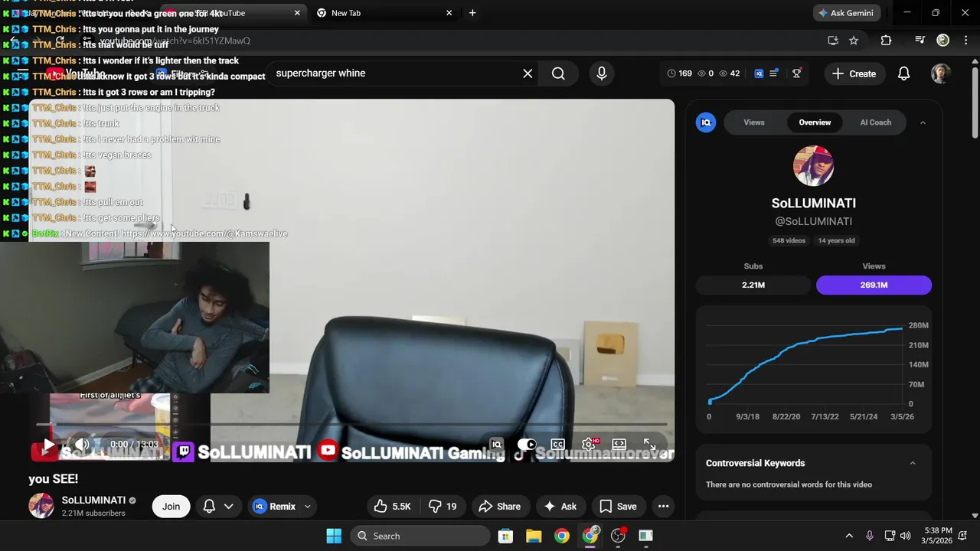This screenshot has height=551, width=980.
Task: Switch the player to theater mode
Action: [x=619, y=445]
